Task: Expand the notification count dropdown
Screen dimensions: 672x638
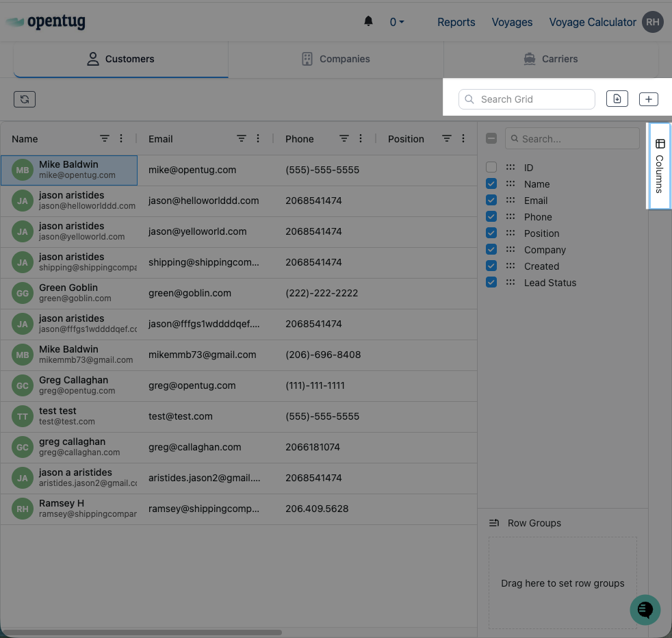Action: (397, 22)
